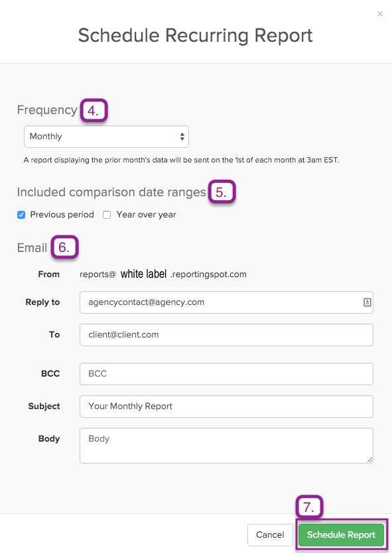
Task: Click inside the Body text area
Action: tap(226, 446)
